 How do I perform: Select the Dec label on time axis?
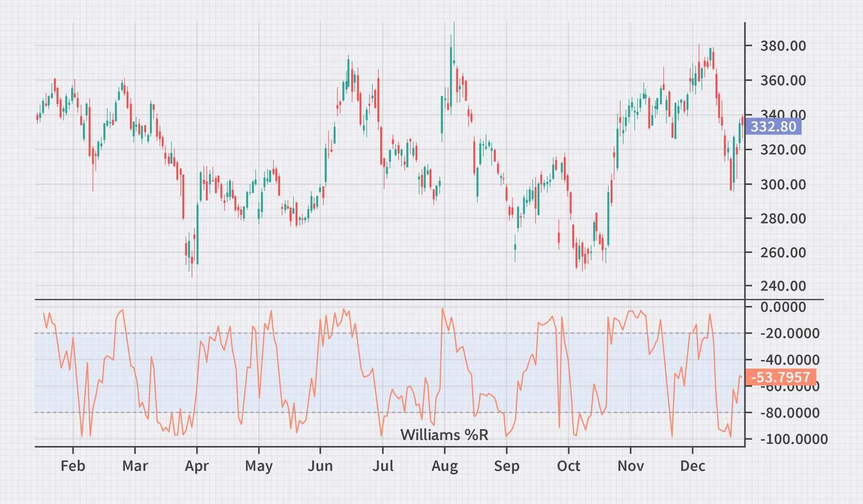tap(693, 466)
